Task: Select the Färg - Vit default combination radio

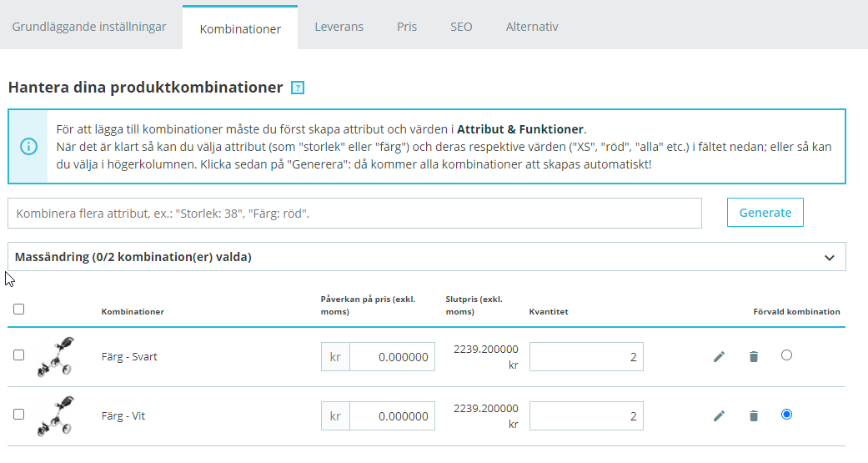Action: 786,414
